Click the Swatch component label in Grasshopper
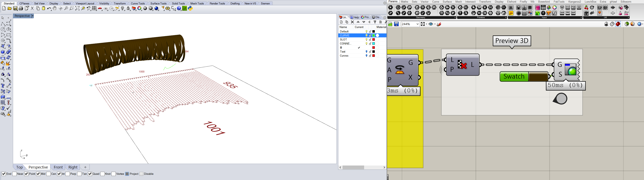644x180 pixels. tap(514, 77)
